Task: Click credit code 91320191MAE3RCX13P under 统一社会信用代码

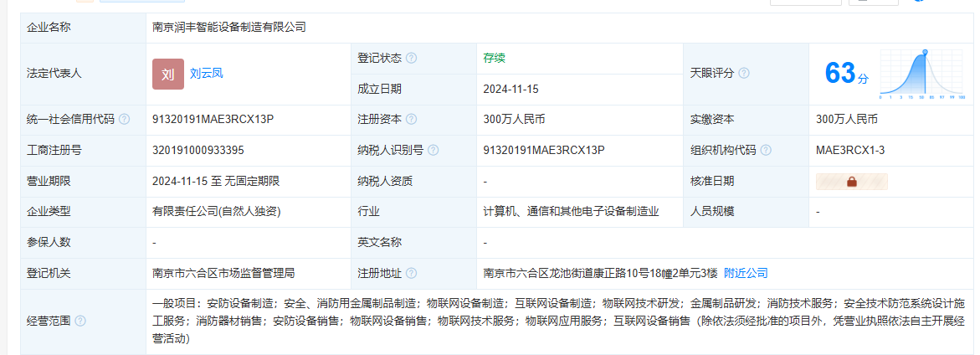Action: click(x=213, y=120)
